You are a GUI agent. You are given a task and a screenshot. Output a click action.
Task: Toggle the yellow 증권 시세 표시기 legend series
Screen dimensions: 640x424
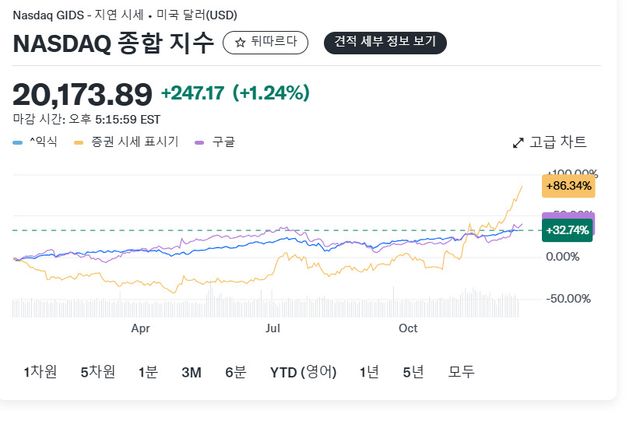click(x=126, y=142)
